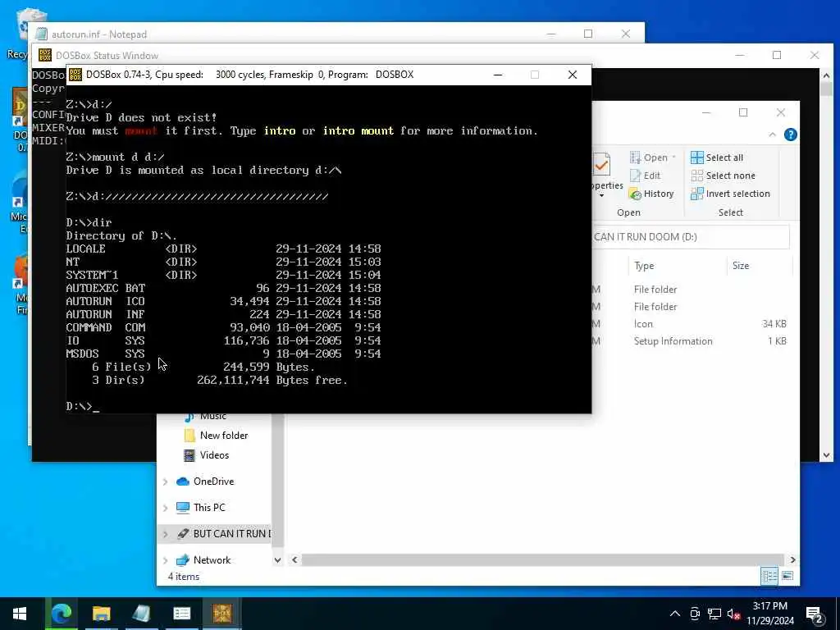Switch to Notepad taskbar icon
Viewport: 840px width, 630px height.
click(141, 614)
